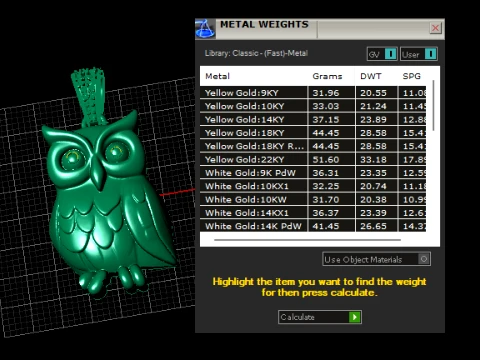Screen dimensions: 480x360
Task: Select the Yellow Gold:9KY row
Action: 313,93
